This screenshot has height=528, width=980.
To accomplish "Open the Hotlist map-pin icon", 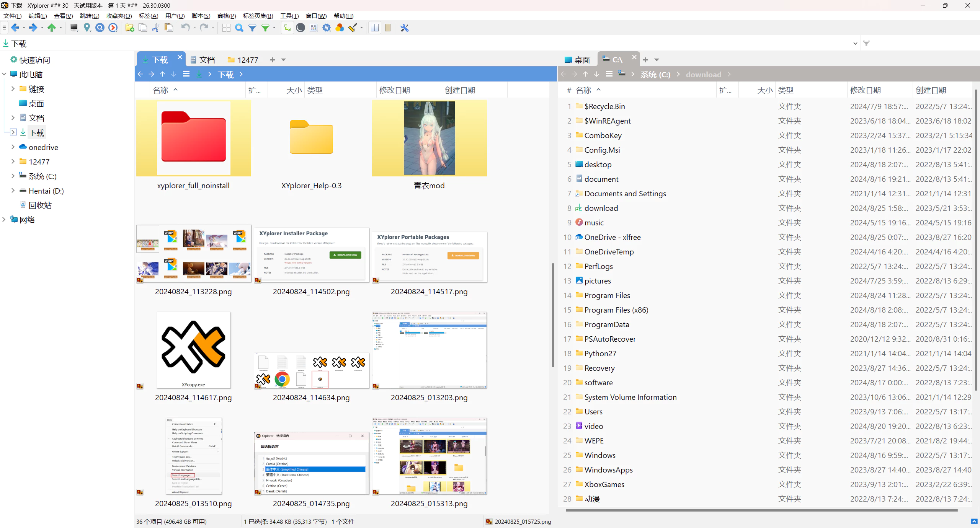I will click(87, 28).
